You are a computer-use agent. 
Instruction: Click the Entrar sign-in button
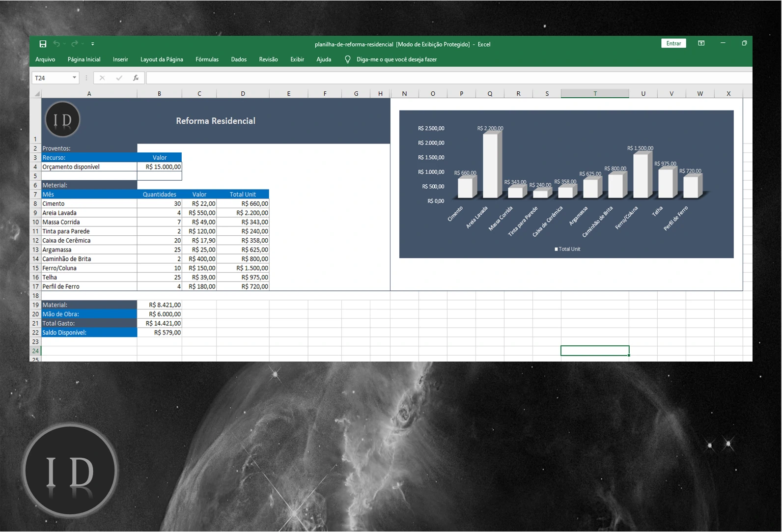tap(673, 44)
